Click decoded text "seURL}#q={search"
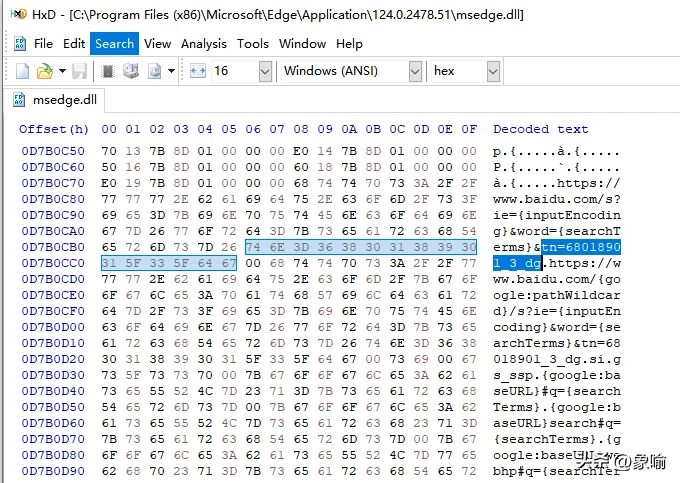This screenshot has height=483, width=680. [x=557, y=391]
